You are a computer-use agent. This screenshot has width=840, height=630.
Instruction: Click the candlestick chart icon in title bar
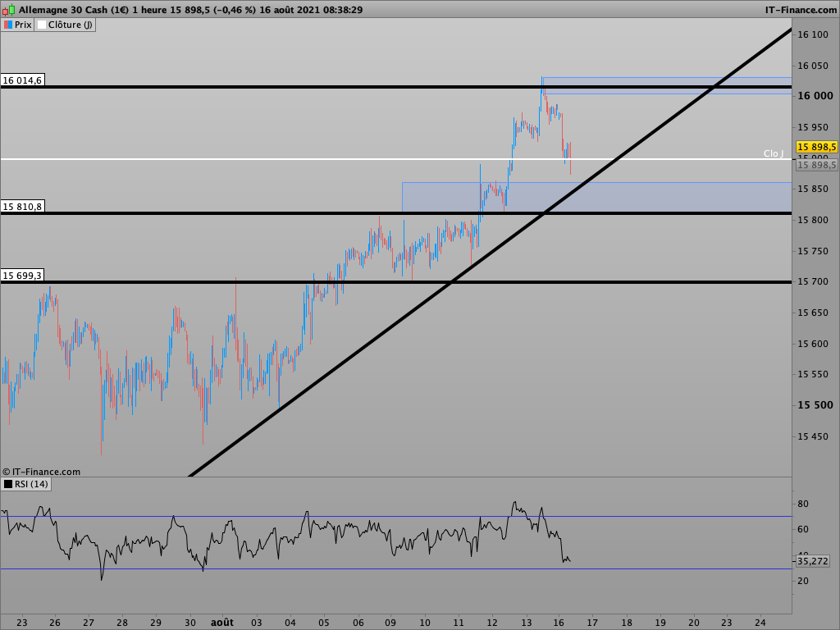[8, 10]
